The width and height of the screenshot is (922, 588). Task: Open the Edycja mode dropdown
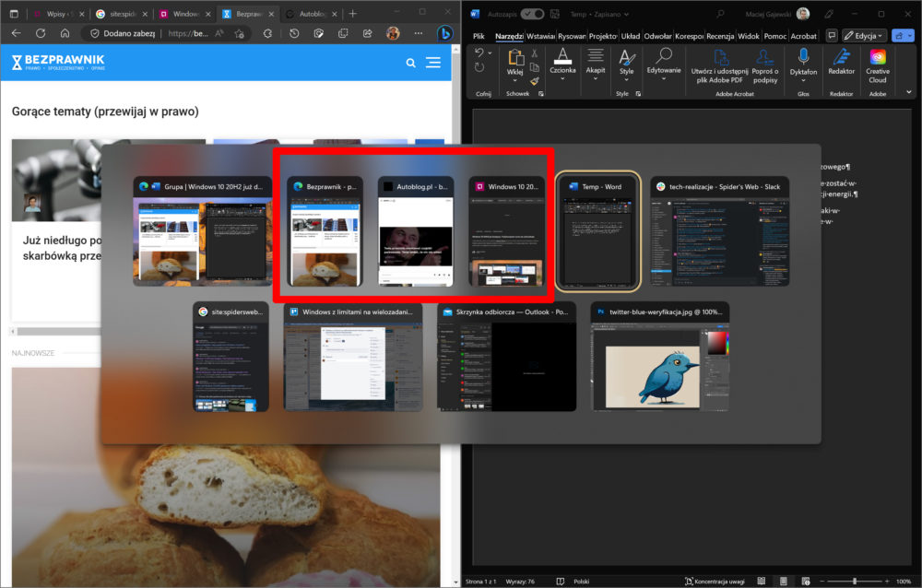pyautogui.click(x=864, y=36)
